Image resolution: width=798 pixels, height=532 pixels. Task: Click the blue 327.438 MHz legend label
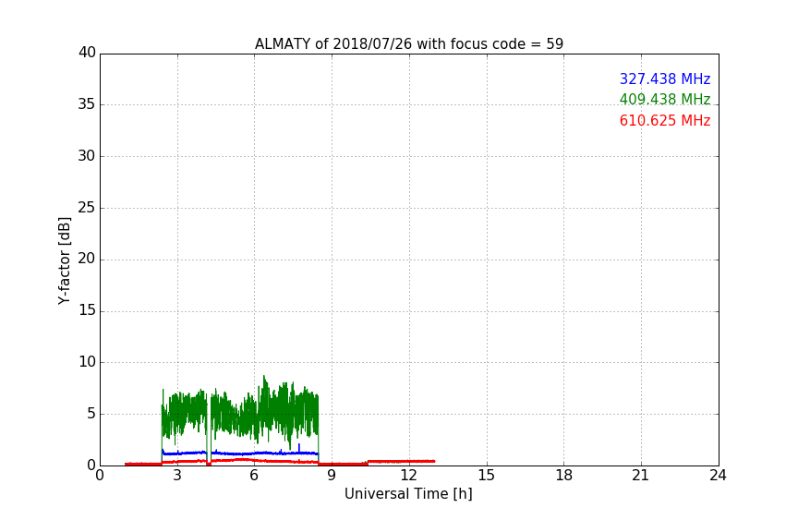665,79
